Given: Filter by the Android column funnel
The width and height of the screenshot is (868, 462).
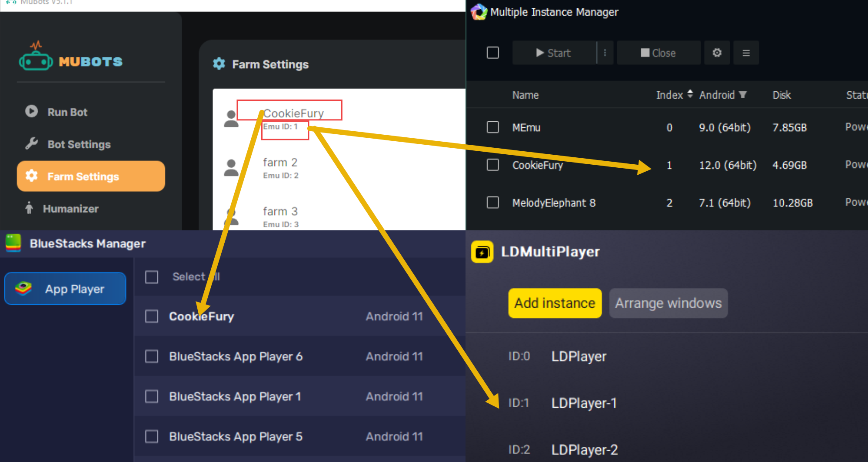Looking at the screenshot, I should pyautogui.click(x=743, y=94).
